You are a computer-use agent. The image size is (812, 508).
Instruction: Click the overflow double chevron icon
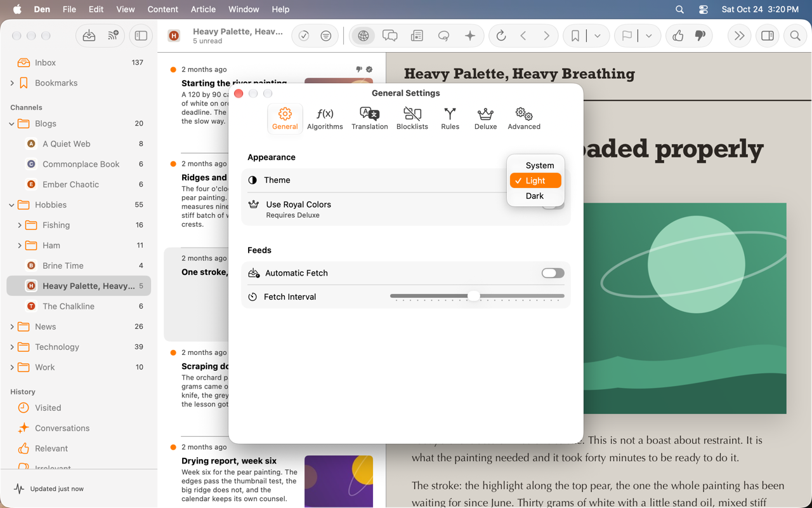coord(739,36)
